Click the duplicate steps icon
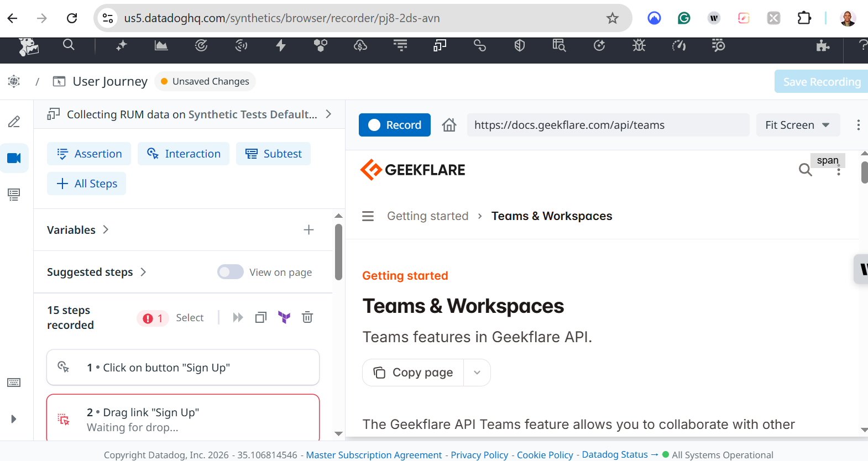This screenshot has width=868, height=461. pos(261,317)
